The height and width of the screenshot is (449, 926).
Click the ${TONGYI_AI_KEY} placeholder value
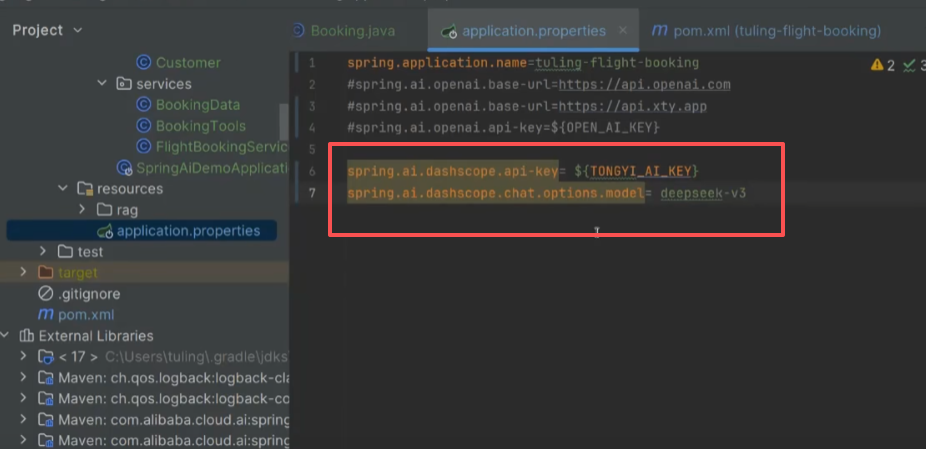[x=636, y=171]
